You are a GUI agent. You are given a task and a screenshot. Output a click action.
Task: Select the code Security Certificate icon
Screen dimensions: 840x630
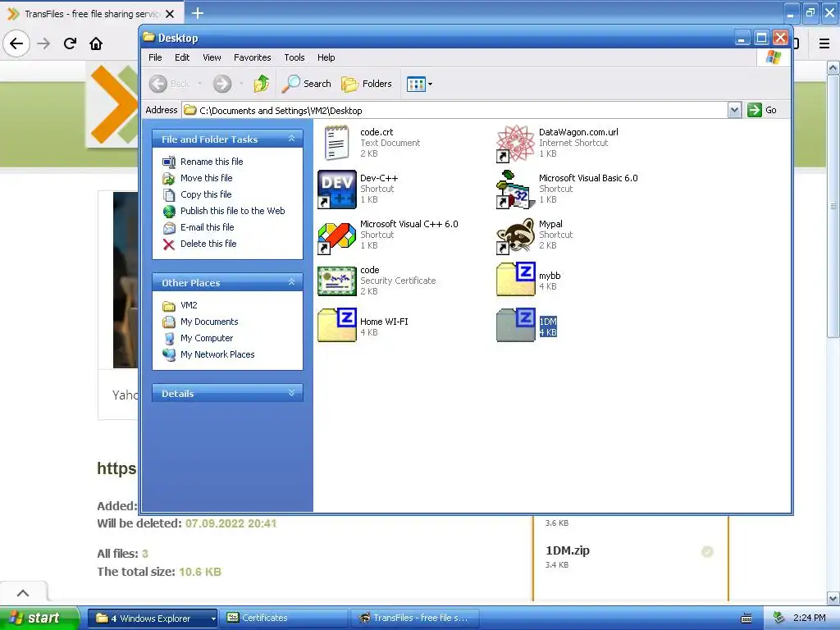click(x=336, y=281)
